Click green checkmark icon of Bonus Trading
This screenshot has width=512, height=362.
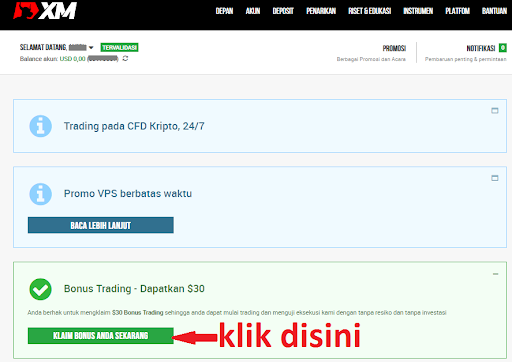pos(40,289)
